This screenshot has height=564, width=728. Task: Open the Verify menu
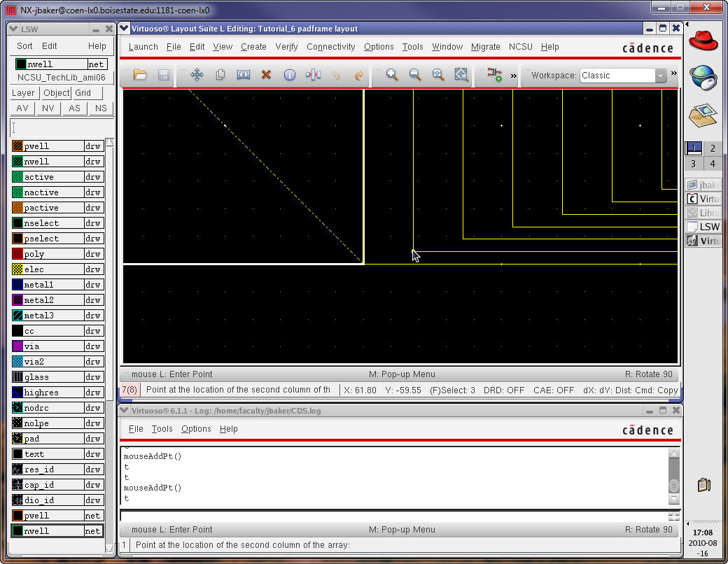(x=286, y=47)
